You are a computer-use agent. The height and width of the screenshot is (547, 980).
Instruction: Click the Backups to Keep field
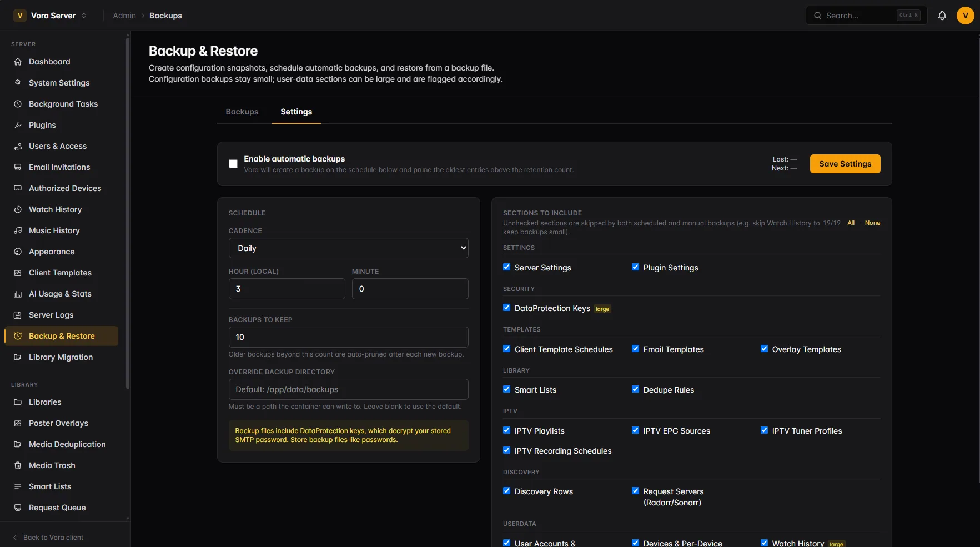(348, 337)
